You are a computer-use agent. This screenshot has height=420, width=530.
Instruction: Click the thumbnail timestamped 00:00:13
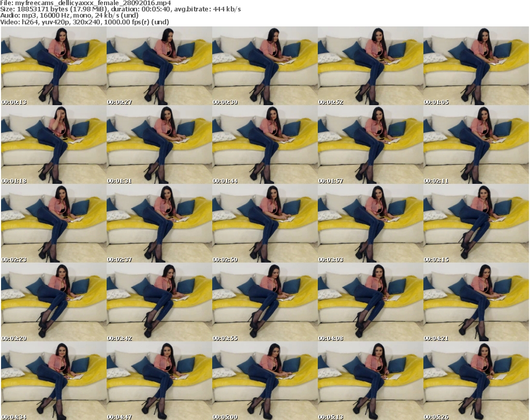pyautogui.click(x=53, y=66)
